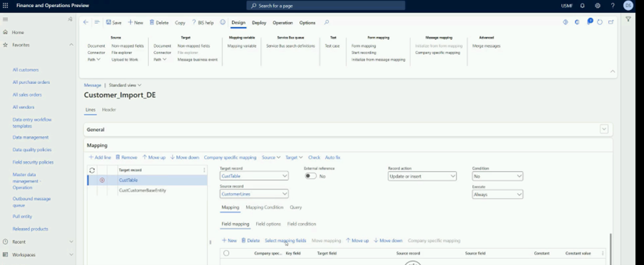
Task: Click the action pane search magnifier icon
Action: tap(327, 23)
